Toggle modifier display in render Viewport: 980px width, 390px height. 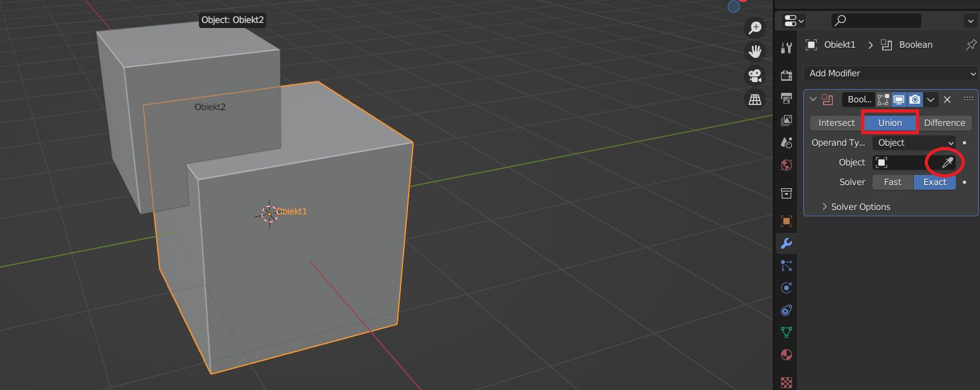[915, 99]
